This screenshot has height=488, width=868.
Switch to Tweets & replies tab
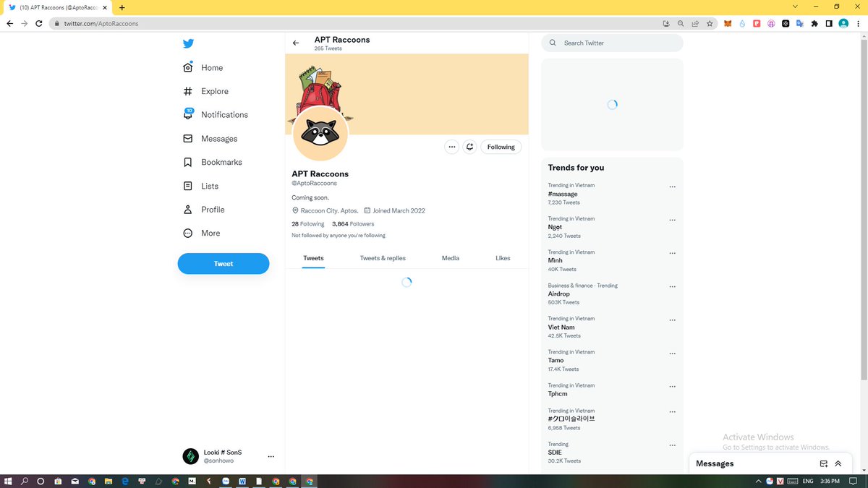tap(383, 258)
